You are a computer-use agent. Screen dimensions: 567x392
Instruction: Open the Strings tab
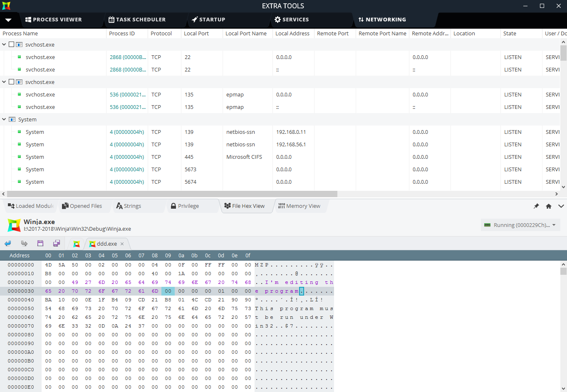pyautogui.click(x=129, y=206)
